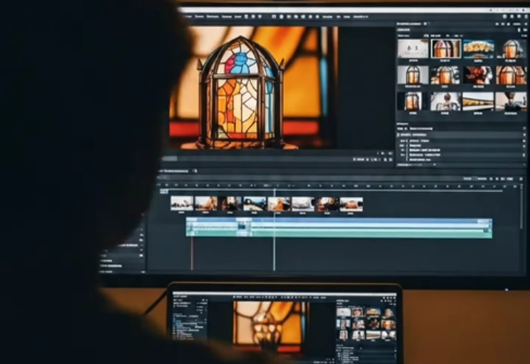Select the lantern on black background thumbnail
This screenshot has width=530, height=364.
pos(412,101)
